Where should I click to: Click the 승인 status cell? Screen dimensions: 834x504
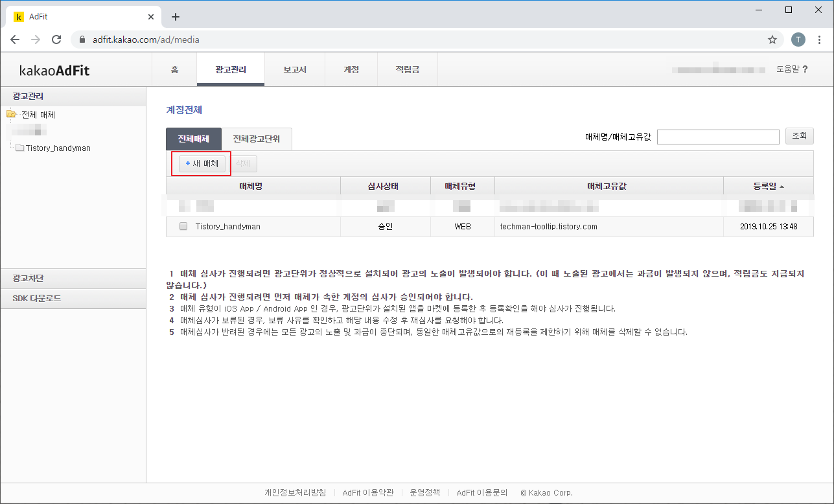tap(386, 227)
